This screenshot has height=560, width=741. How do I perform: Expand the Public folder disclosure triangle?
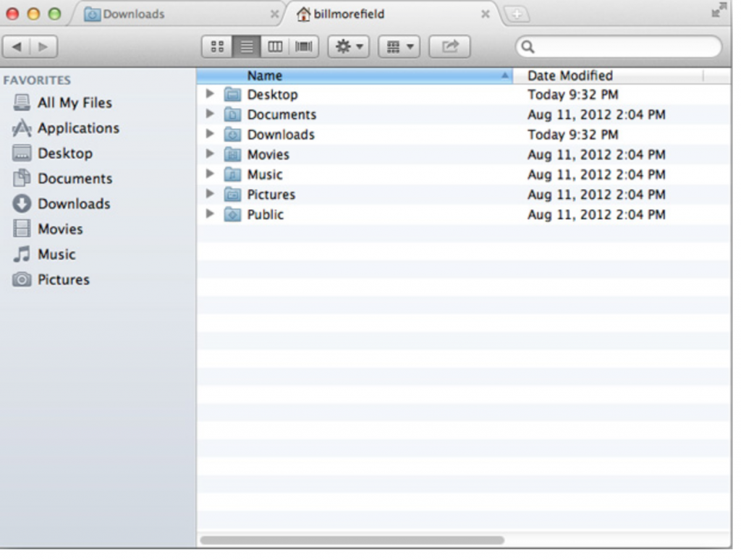click(210, 214)
